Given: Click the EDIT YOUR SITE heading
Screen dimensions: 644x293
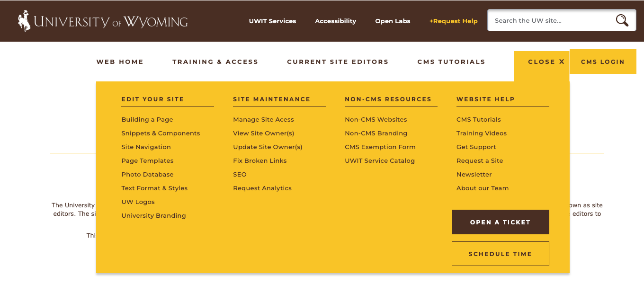Looking at the screenshot, I should [152, 99].
